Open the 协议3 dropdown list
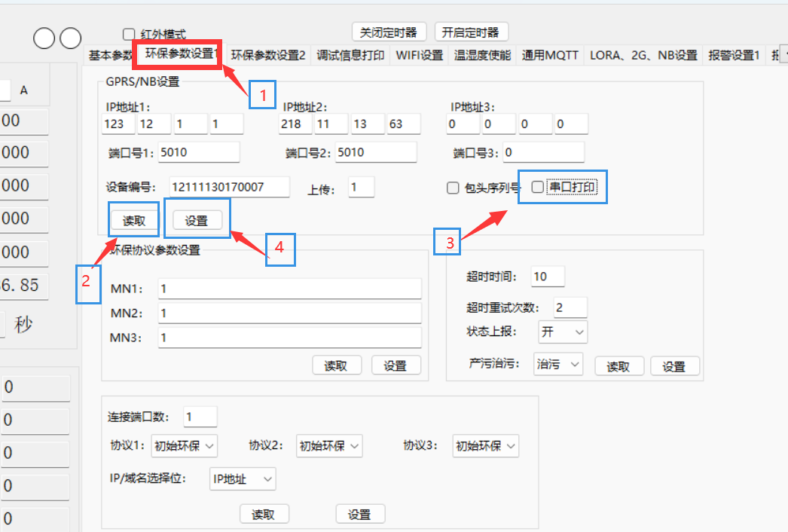788x532 pixels. click(x=486, y=446)
